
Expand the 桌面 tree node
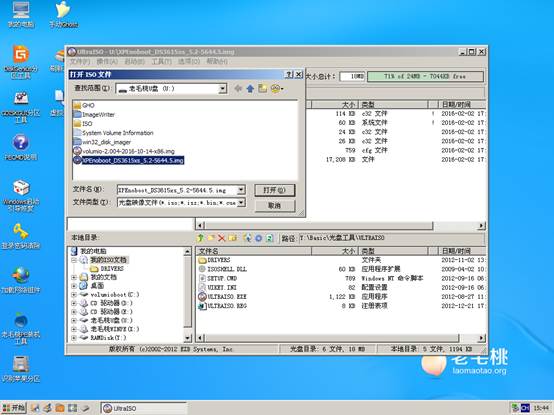pyautogui.click(x=74, y=286)
